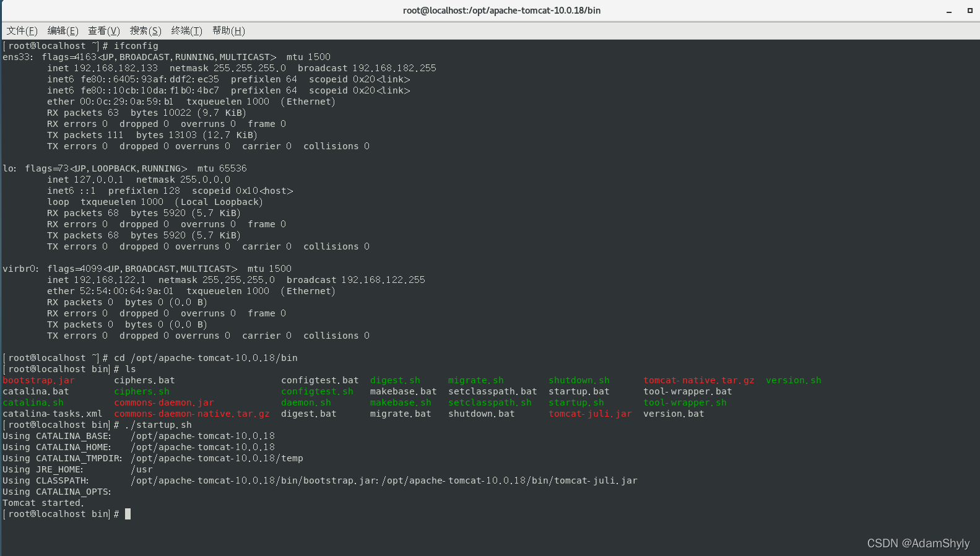Viewport: 980px width, 556px height.
Task: Click the cd /opt/apache-tomcat-10.0.18/bin command
Action: pos(206,358)
